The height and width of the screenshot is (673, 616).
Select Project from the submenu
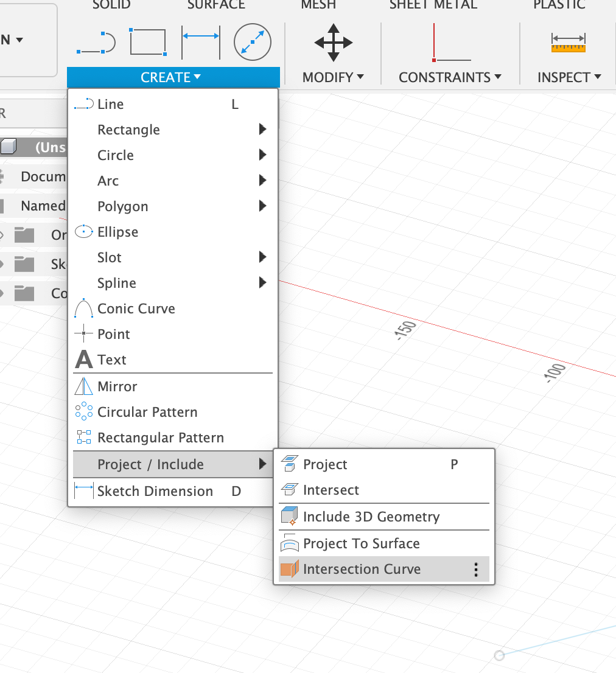(x=325, y=464)
